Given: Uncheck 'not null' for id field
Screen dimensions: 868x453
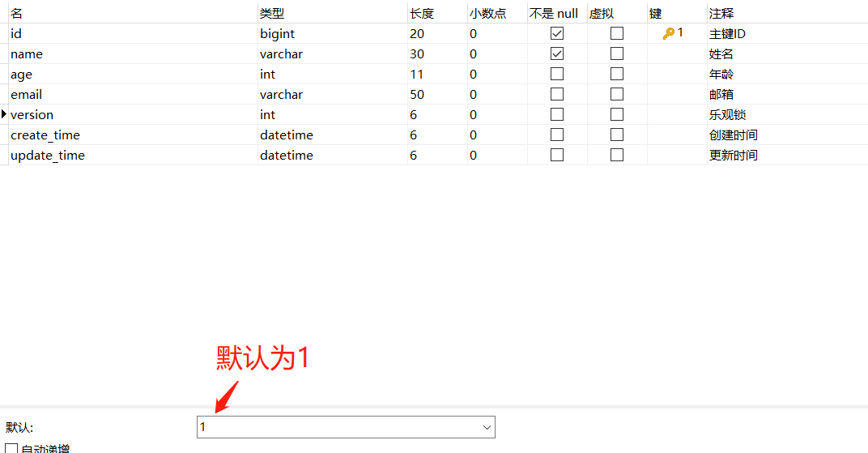Looking at the screenshot, I should 557,33.
